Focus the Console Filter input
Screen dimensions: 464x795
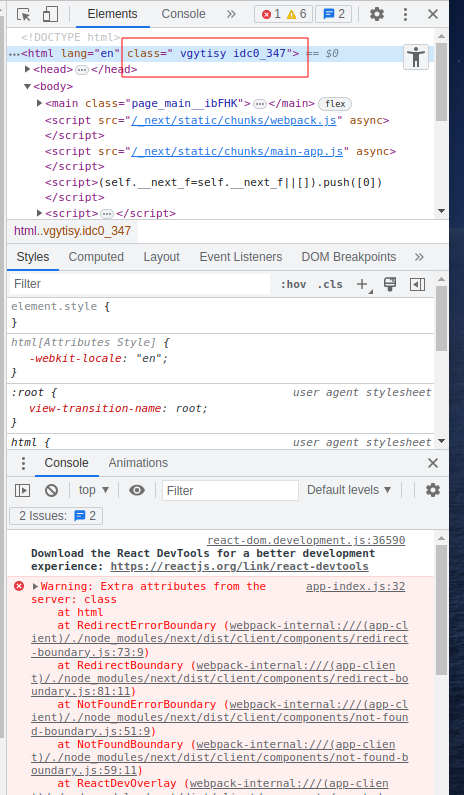pos(230,490)
